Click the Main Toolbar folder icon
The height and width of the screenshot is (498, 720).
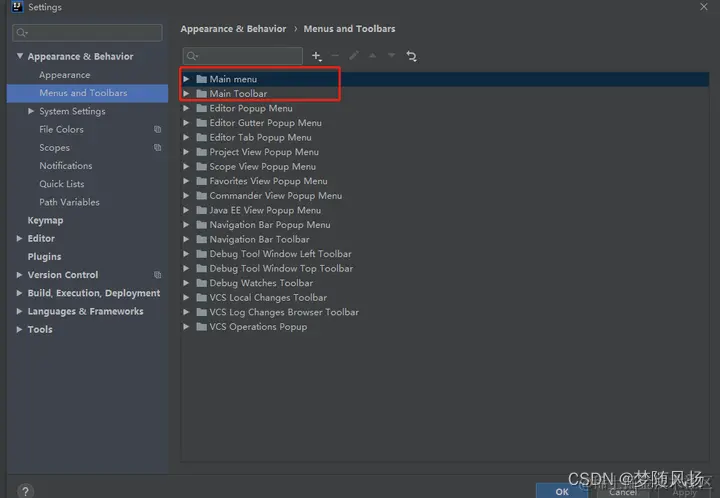tap(202, 94)
